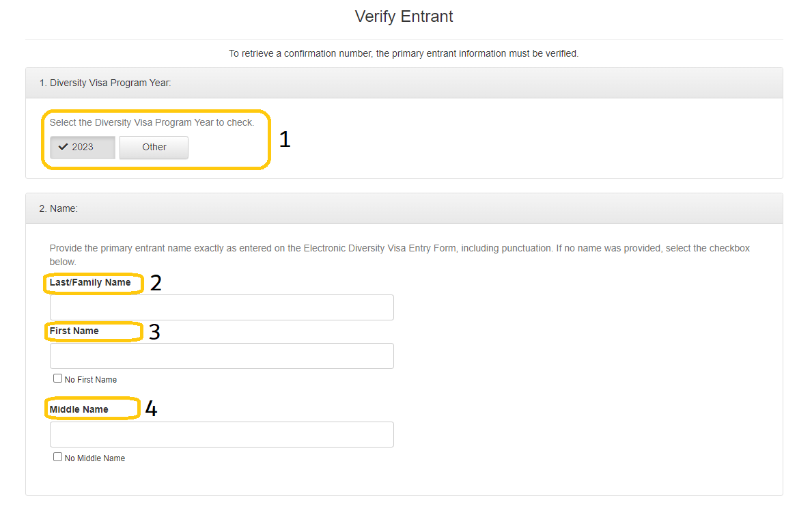Click annotation number 3 next to First Name
The image size is (812, 509).
point(154,332)
